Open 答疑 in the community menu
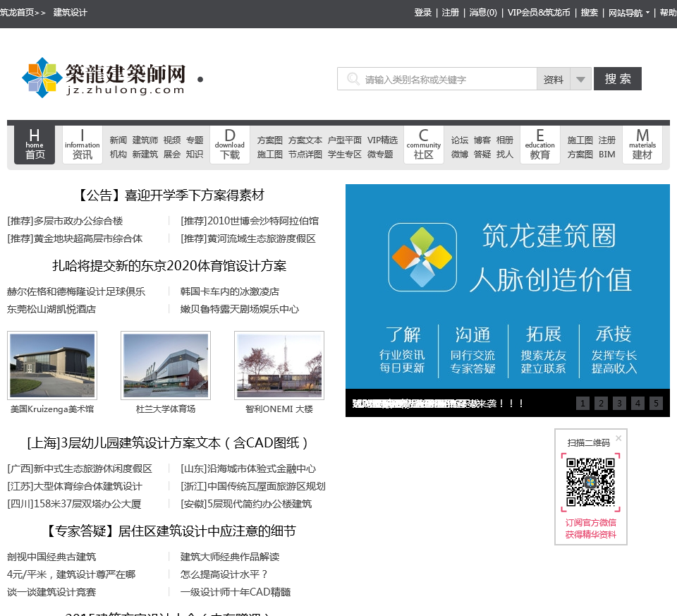The width and height of the screenshot is (677, 616). [482, 155]
